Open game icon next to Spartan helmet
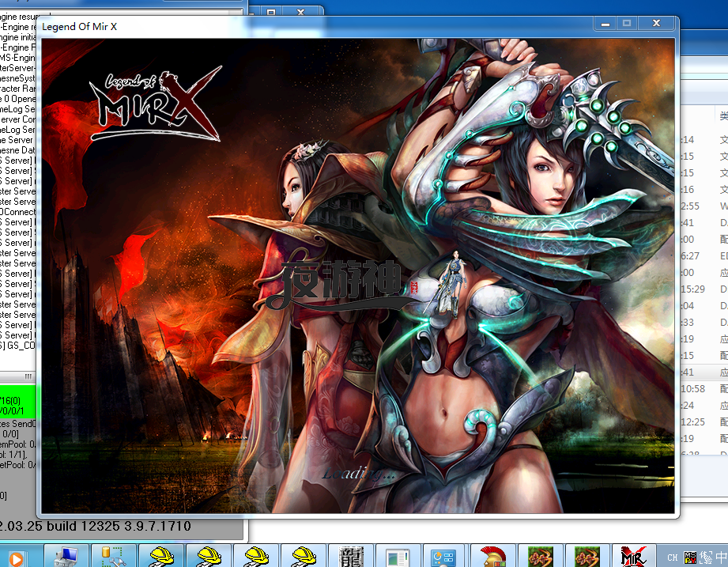Viewport: 728px width, 567px height. (540, 556)
